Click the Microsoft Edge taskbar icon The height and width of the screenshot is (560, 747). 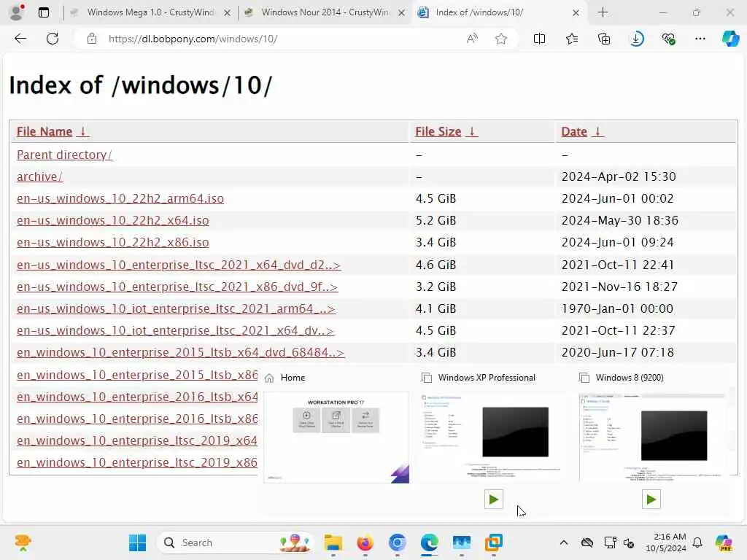[429, 542]
